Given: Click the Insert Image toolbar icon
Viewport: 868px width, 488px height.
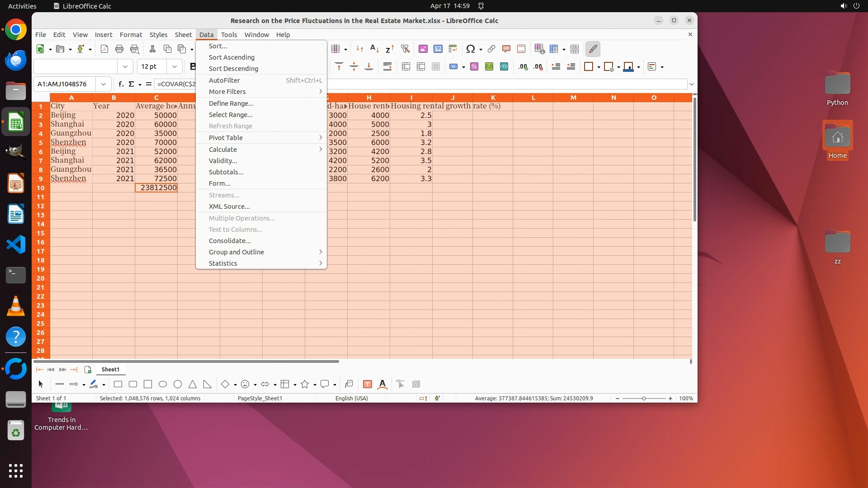Looking at the screenshot, I should tap(423, 49).
